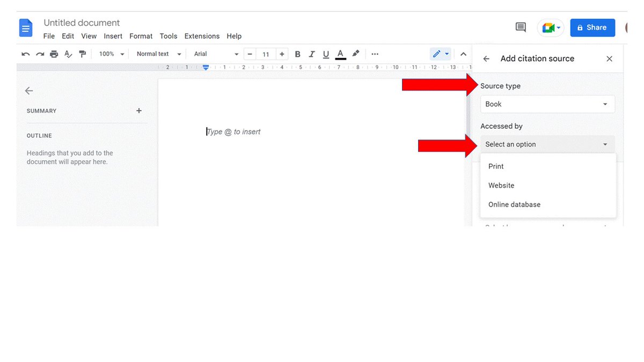Click the Untitled document title field
This screenshot has height=362, width=644.
(x=81, y=23)
